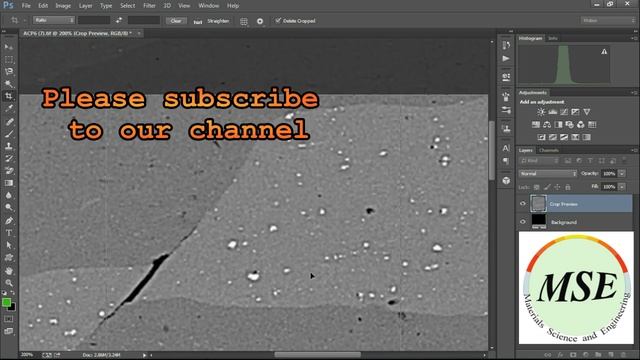640x360 pixels.
Task: Open the Filter menu
Action: [149, 6]
